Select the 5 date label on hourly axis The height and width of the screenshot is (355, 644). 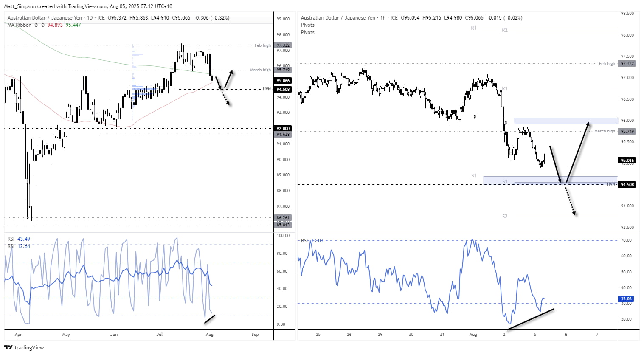535,335
